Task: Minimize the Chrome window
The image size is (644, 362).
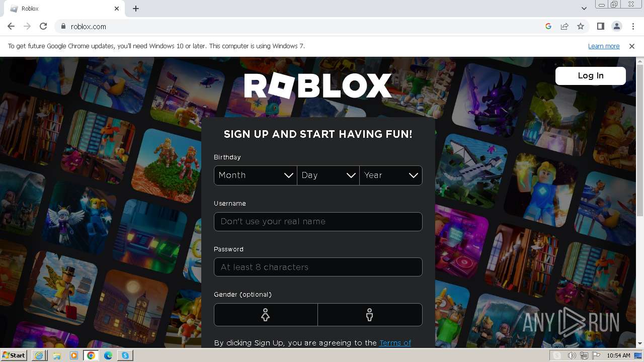Action: point(602,5)
